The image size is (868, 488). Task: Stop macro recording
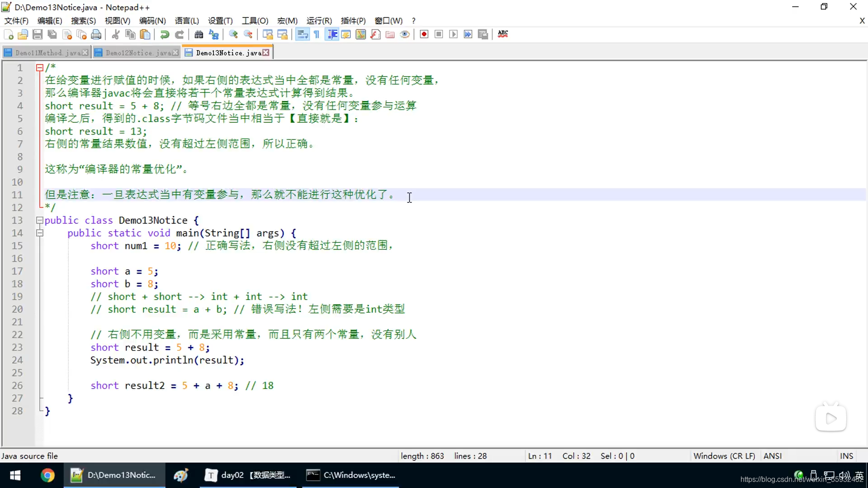click(x=439, y=34)
